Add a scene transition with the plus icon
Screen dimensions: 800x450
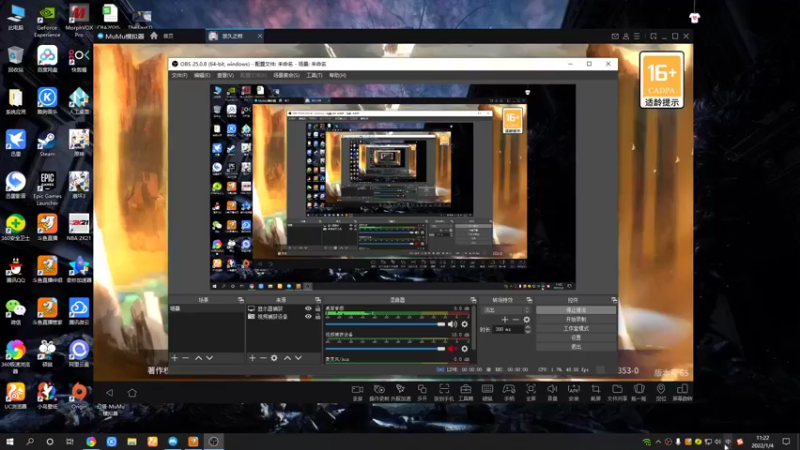click(505, 320)
